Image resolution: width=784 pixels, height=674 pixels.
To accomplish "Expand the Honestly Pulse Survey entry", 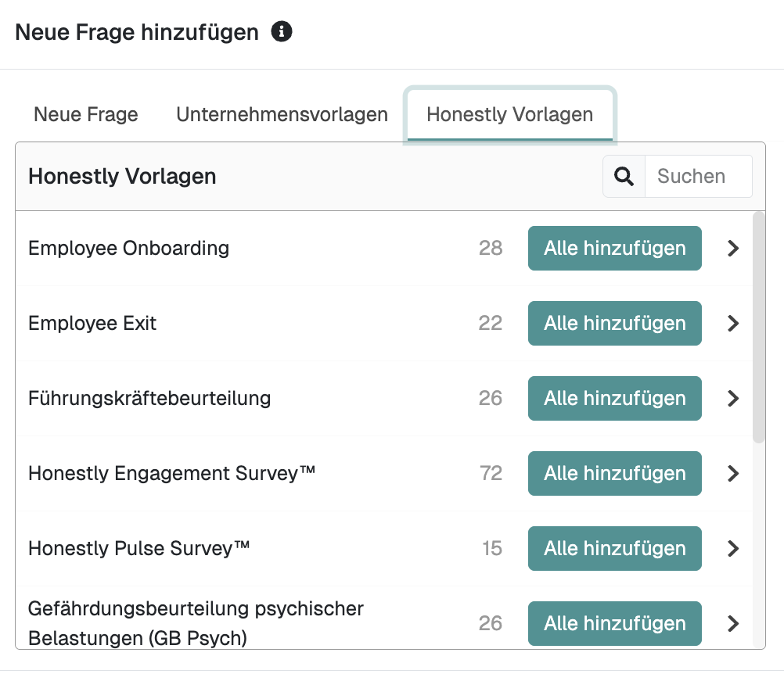I will pos(732,548).
